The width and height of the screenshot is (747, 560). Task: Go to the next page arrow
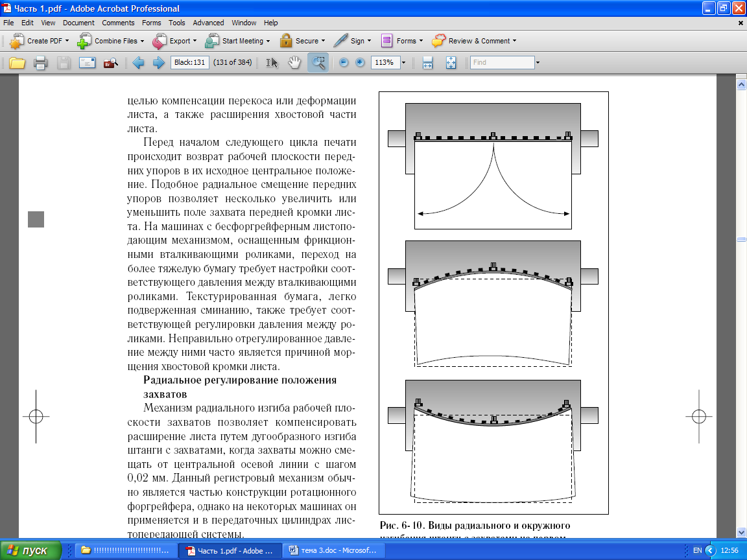click(x=159, y=62)
